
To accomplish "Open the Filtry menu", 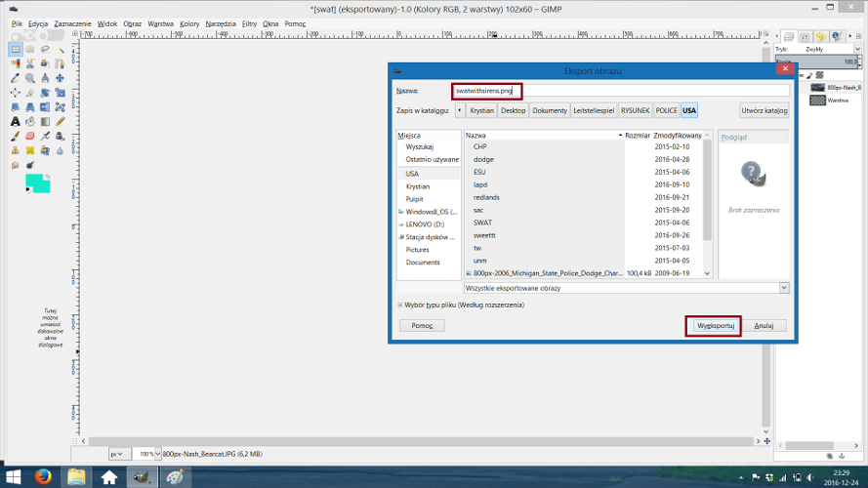I will [x=249, y=23].
